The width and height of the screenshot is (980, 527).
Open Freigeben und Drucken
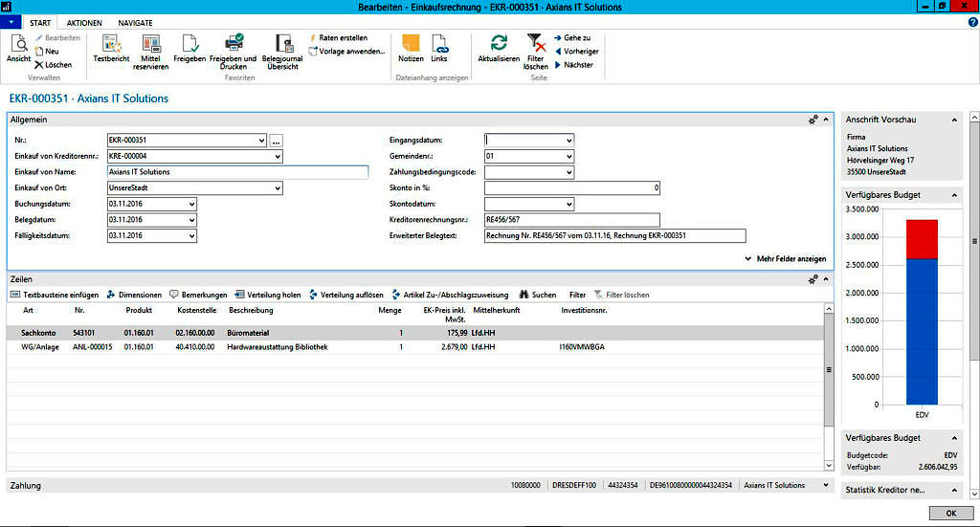point(233,44)
